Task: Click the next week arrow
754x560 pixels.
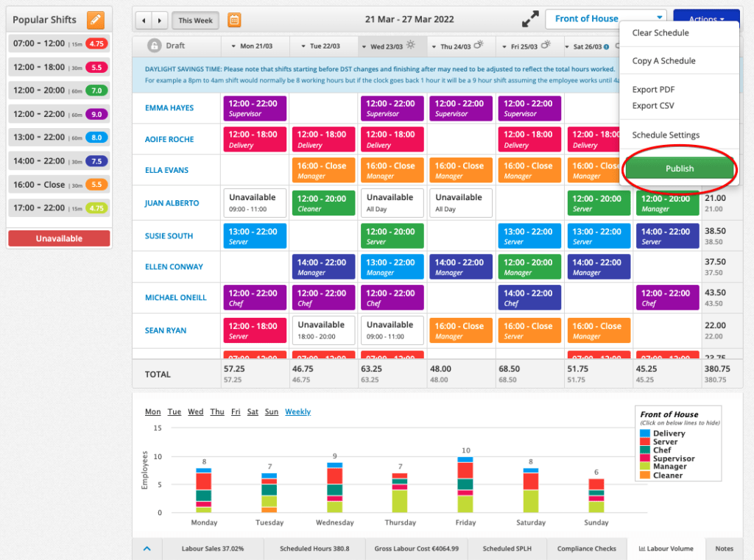Action: click(x=158, y=20)
